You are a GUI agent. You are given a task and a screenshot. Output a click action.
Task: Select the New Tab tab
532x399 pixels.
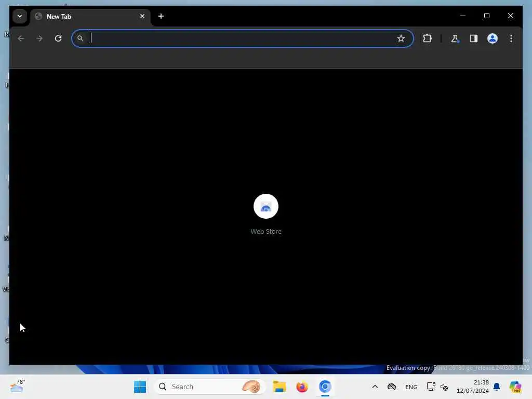[x=90, y=16]
